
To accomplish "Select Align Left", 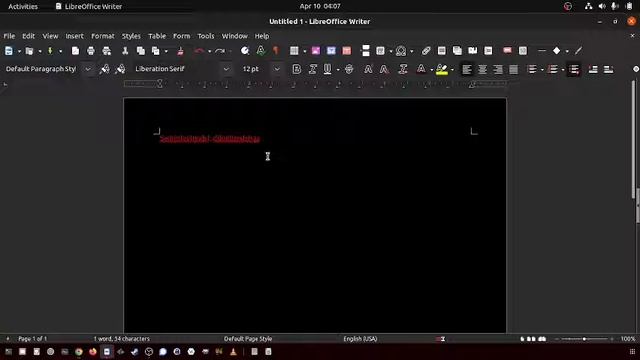I will 467,69.
